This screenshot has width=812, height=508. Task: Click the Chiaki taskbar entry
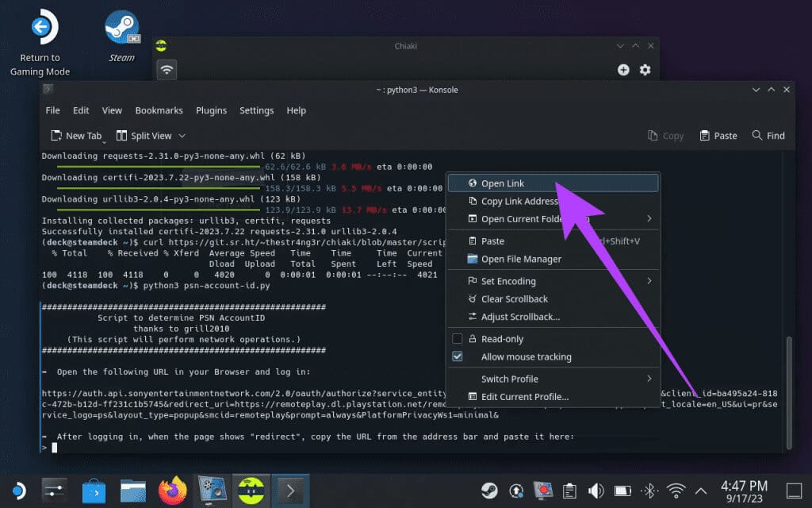pyautogui.click(x=251, y=491)
